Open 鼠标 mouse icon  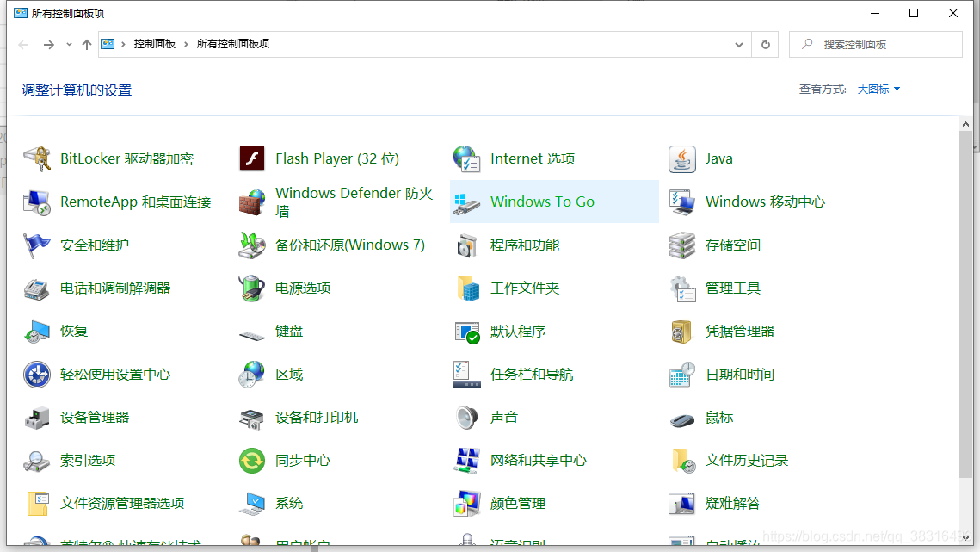[x=682, y=419]
